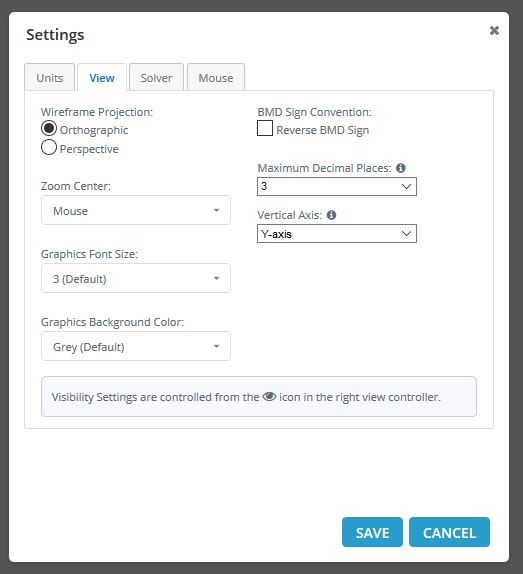Click the Vertical Axis info icon

[x=331, y=215]
